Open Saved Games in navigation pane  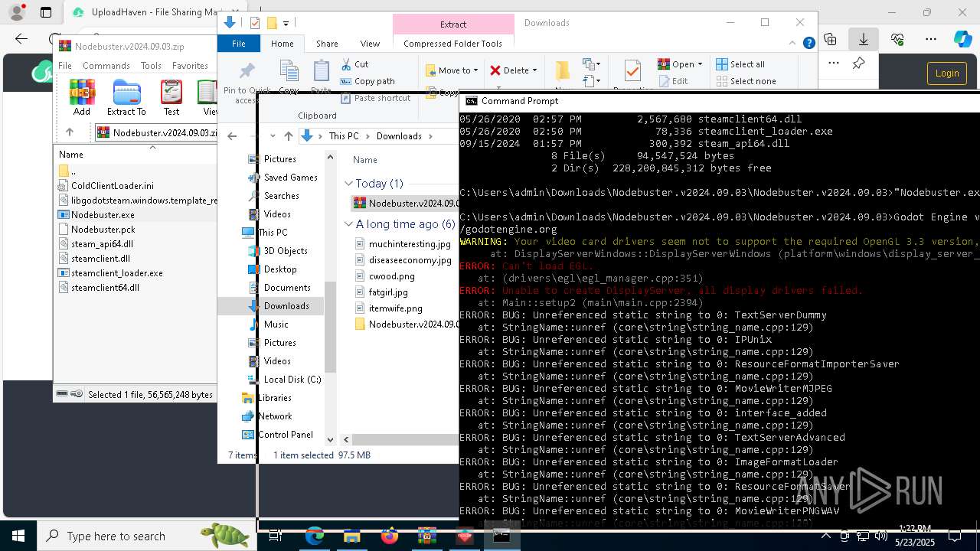point(283,178)
